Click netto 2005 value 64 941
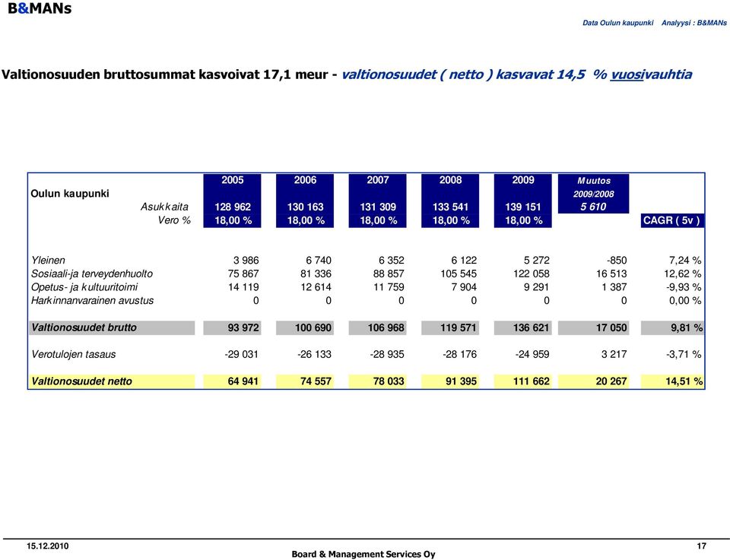 243,381
